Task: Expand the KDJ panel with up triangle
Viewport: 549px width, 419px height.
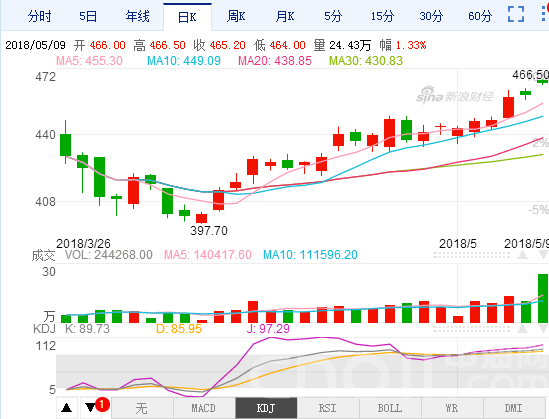Action: [x=522, y=328]
